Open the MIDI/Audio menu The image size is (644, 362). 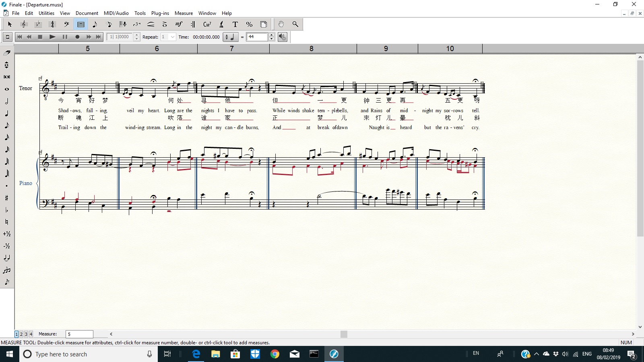coord(116,13)
